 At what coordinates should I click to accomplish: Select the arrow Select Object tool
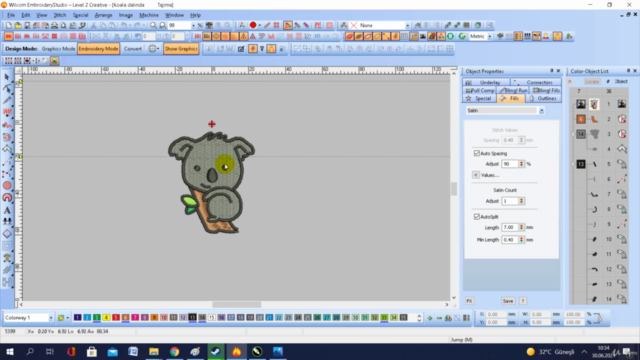(7, 77)
